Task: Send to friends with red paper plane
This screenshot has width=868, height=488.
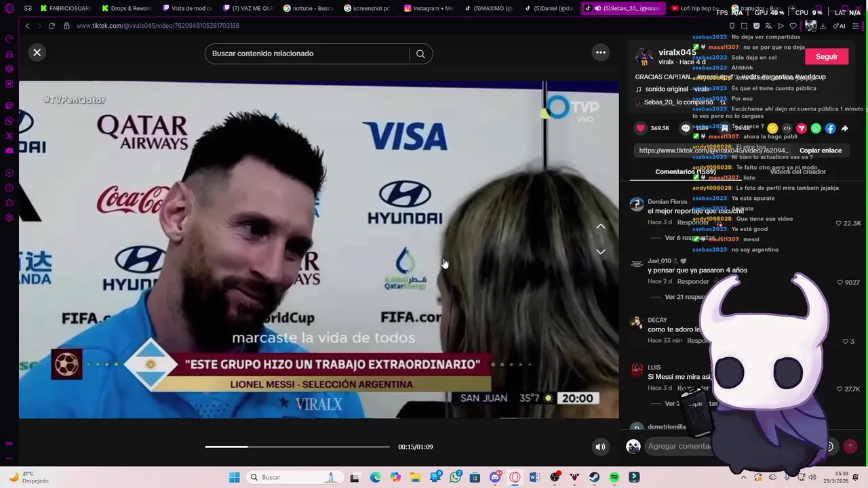Action: pos(802,128)
